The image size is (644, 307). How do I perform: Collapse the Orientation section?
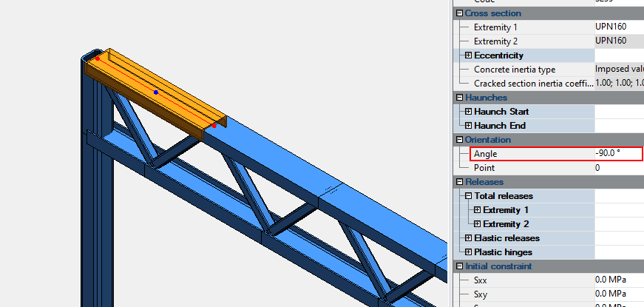(459, 140)
